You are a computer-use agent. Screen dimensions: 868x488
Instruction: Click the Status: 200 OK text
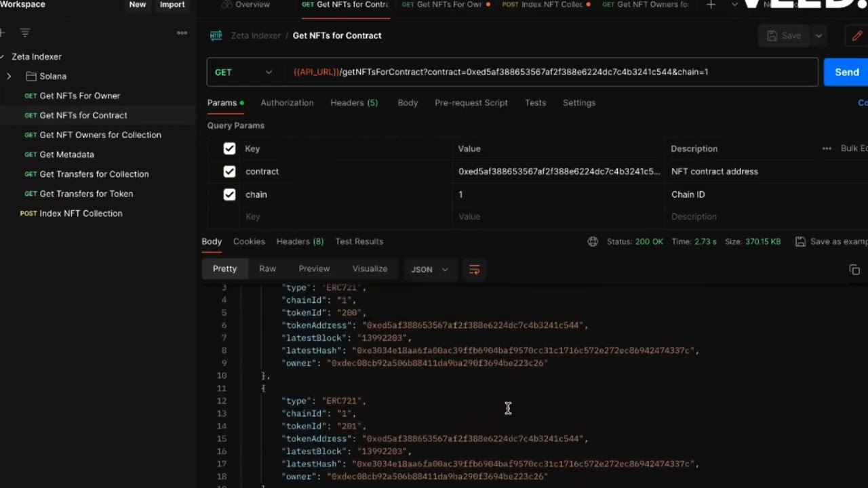click(635, 241)
